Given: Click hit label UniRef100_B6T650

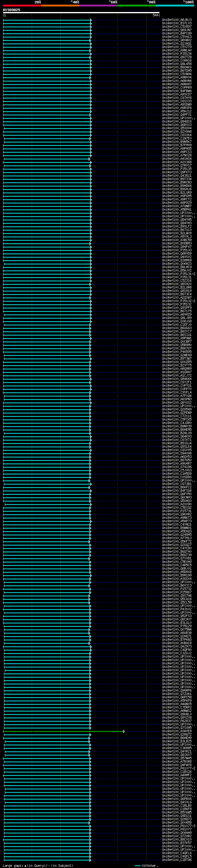Looking at the screenshot, I should (x=176, y=460).
